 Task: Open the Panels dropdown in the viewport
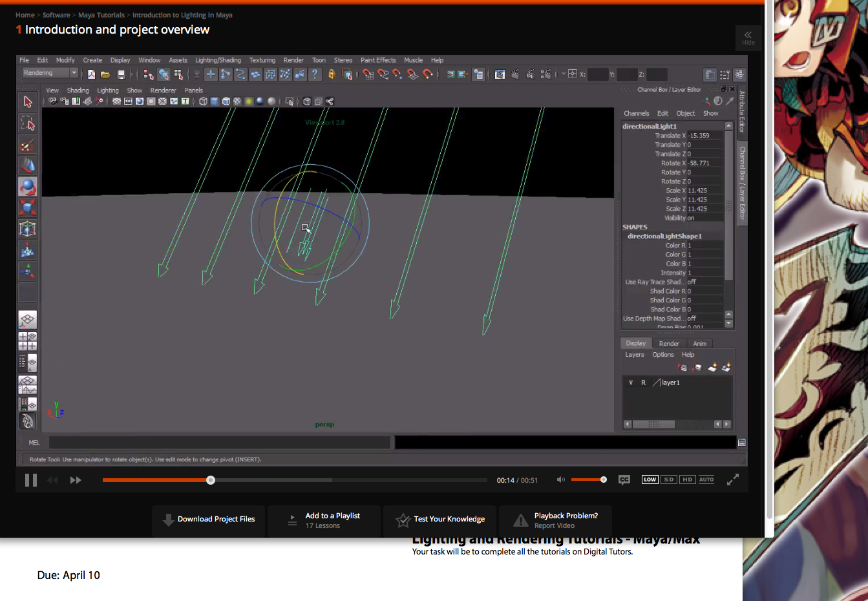click(x=193, y=90)
